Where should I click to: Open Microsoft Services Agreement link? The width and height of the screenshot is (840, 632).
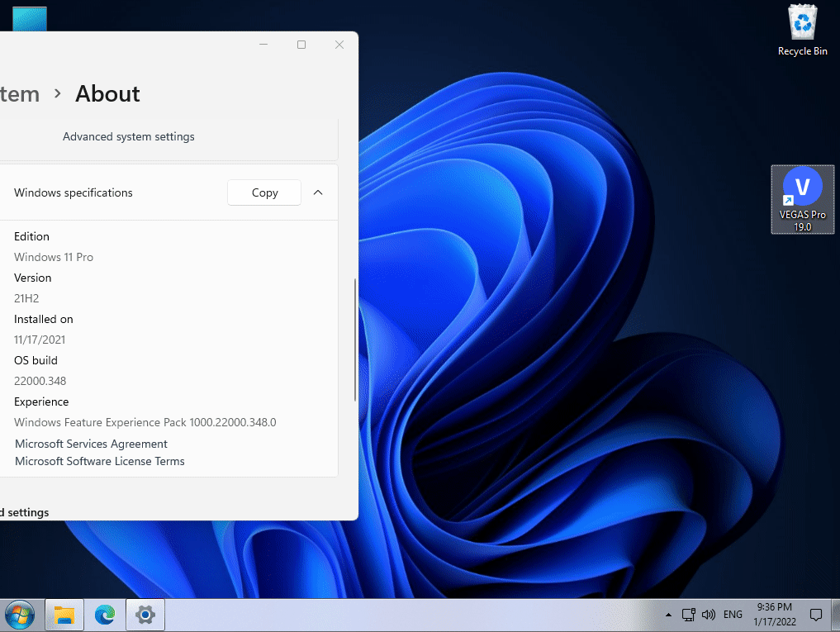pos(91,444)
